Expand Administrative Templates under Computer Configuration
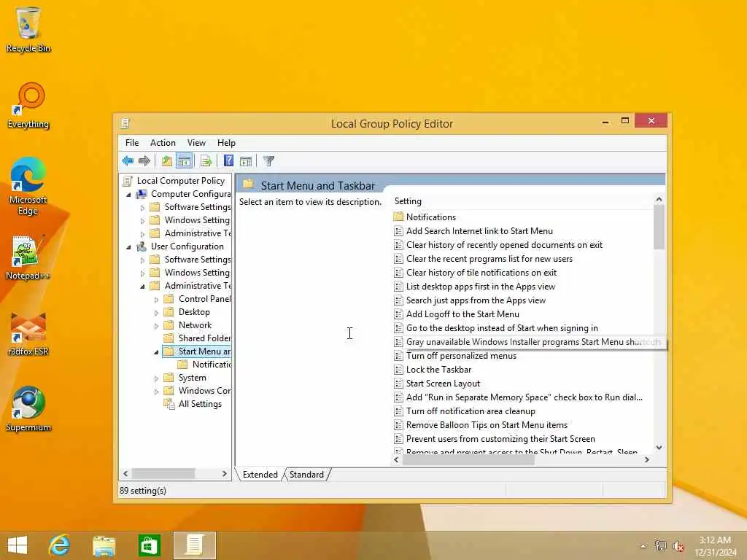Screen dimensions: 747x560 (x=142, y=234)
